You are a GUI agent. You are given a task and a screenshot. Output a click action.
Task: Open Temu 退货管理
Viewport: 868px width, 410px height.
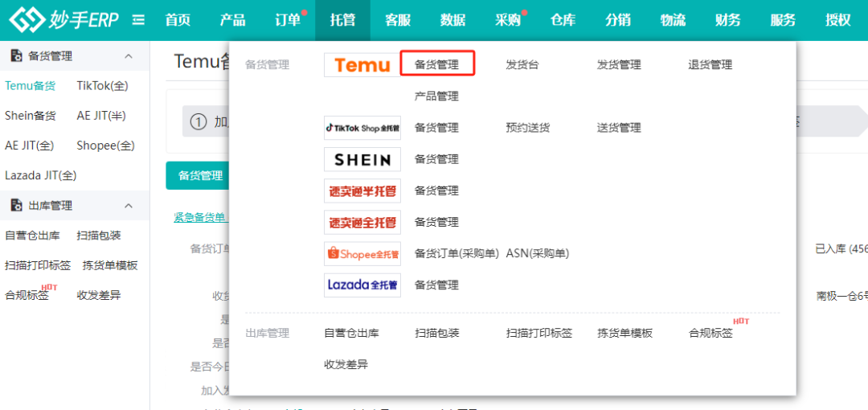[x=710, y=65]
